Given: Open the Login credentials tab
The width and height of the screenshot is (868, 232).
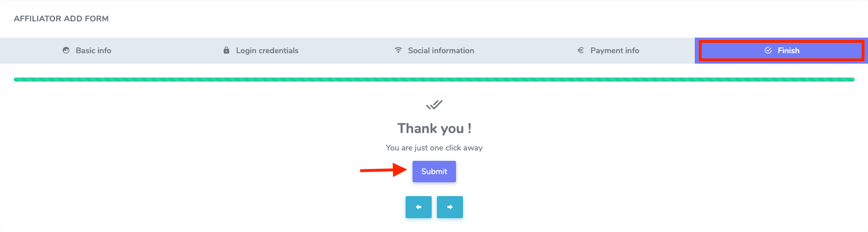Looking at the screenshot, I should (x=267, y=51).
